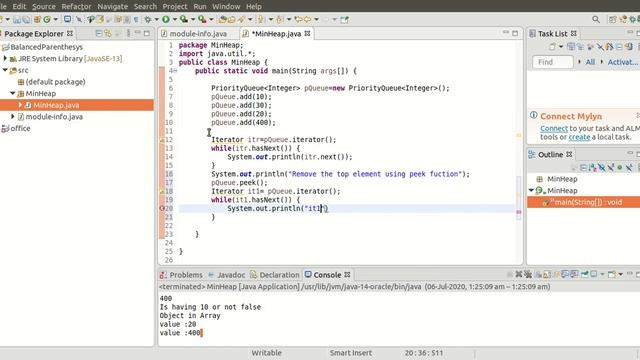Close the MinHeap.java editor tab
640x360 pixels.
pos(307,33)
